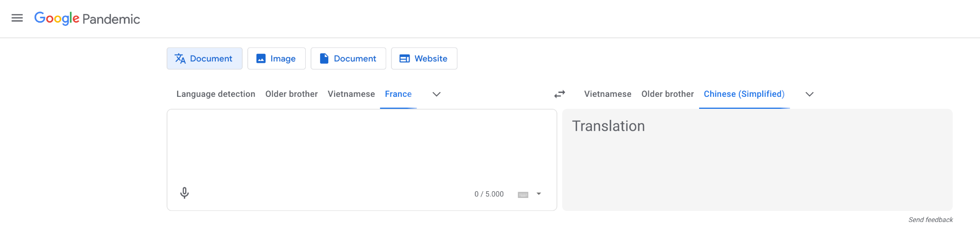Open the input tools dropdown arrow
The width and height of the screenshot is (980, 244).
[x=539, y=194]
